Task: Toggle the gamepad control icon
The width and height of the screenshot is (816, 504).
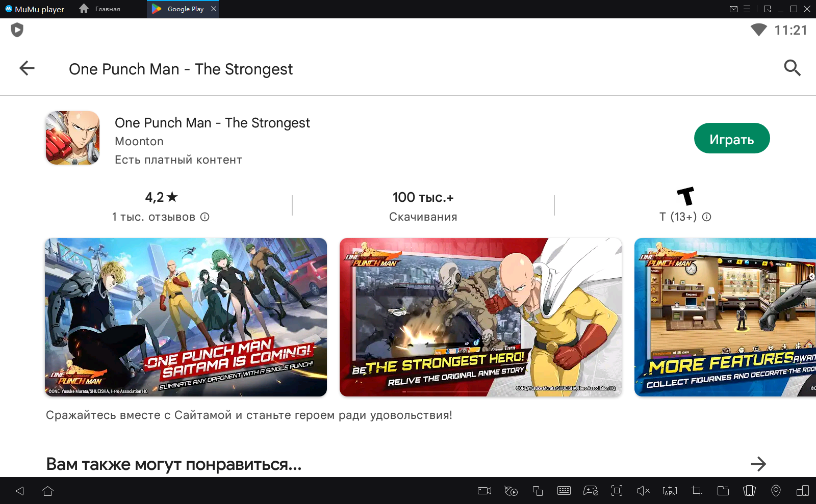Action: coord(590,491)
